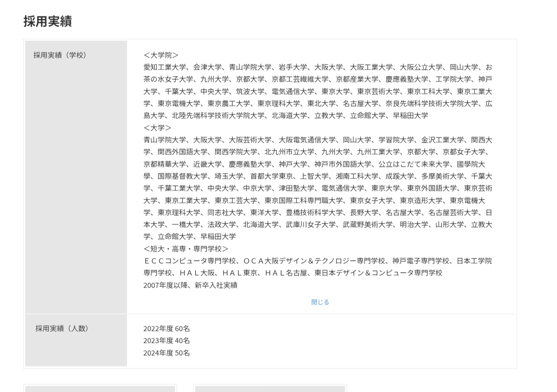The height and width of the screenshot is (392, 557).
Task: Click the note 2007年度以降、新卒入社実績
Action: coord(191,285)
